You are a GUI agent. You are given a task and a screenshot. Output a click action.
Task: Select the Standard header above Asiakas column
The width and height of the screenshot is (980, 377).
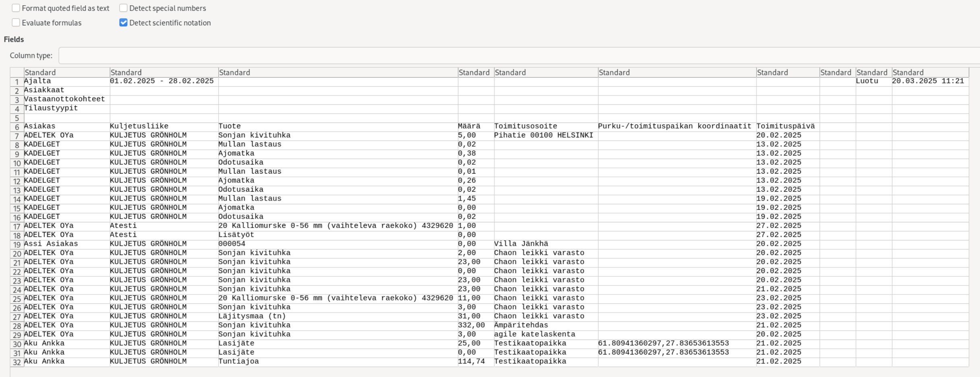(x=66, y=72)
